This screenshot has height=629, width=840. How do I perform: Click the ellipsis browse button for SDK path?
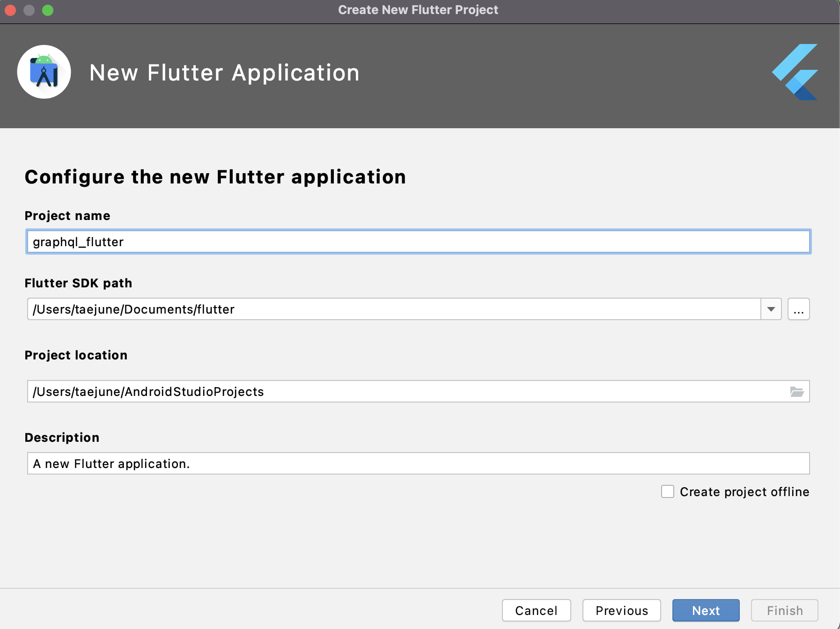coord(799,309)
